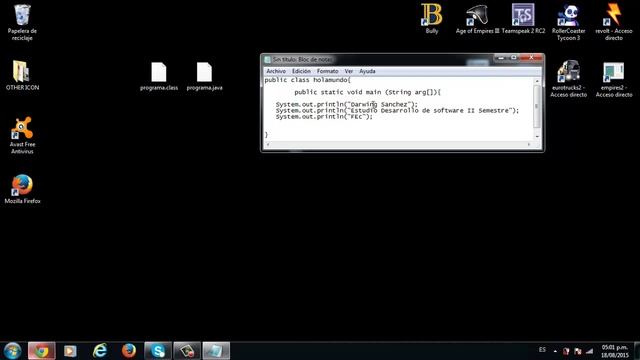The width and height of the screenshot is (640, 360).
Task: Place cursor in "public class holamundo{" line
Action: (x=307, y=80)
